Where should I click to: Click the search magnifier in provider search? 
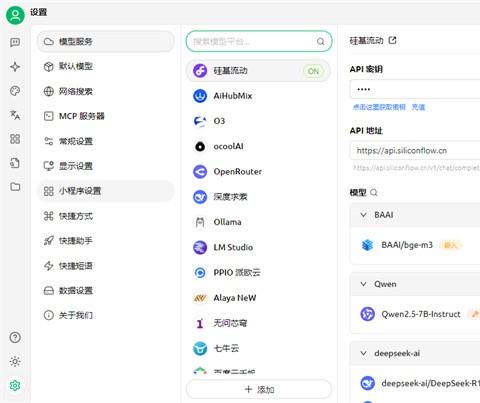click(x=320, y=42)
